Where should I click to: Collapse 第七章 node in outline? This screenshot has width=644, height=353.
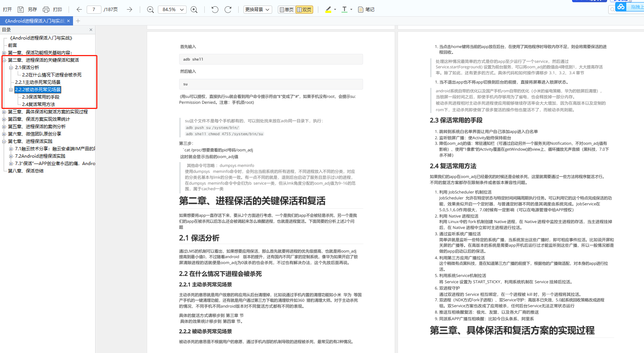point(4,141)
